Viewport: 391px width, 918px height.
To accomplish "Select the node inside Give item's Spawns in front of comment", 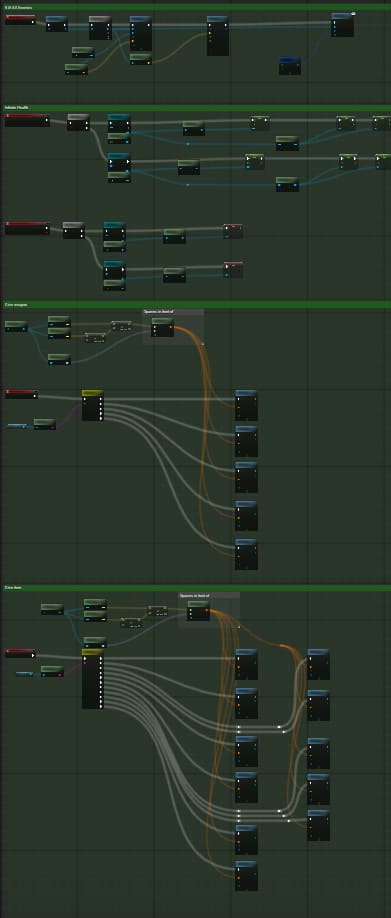I will coord(198,611).
